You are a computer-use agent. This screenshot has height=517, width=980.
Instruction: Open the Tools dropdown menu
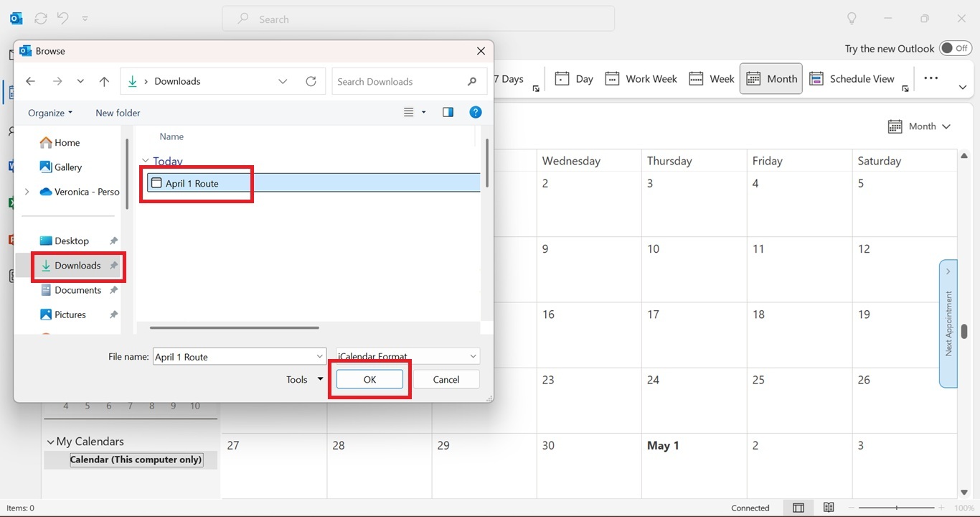(304, 380)
